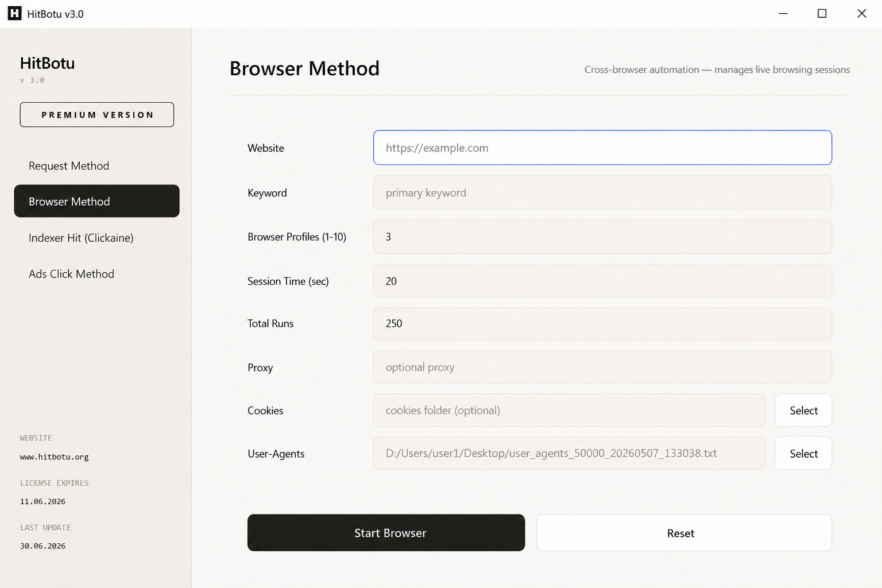Click the "HitBotu" sidebar brand name

tap(48, 63)
